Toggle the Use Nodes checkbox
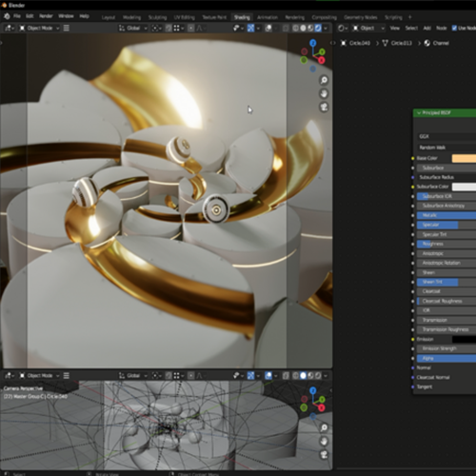476x476 pixels. point(454,29)
